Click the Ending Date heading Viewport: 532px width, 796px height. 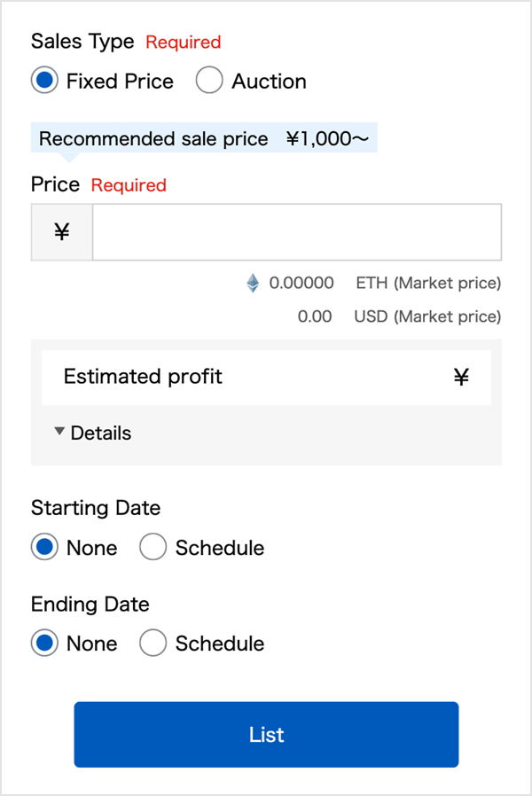[x=90, y=605]
